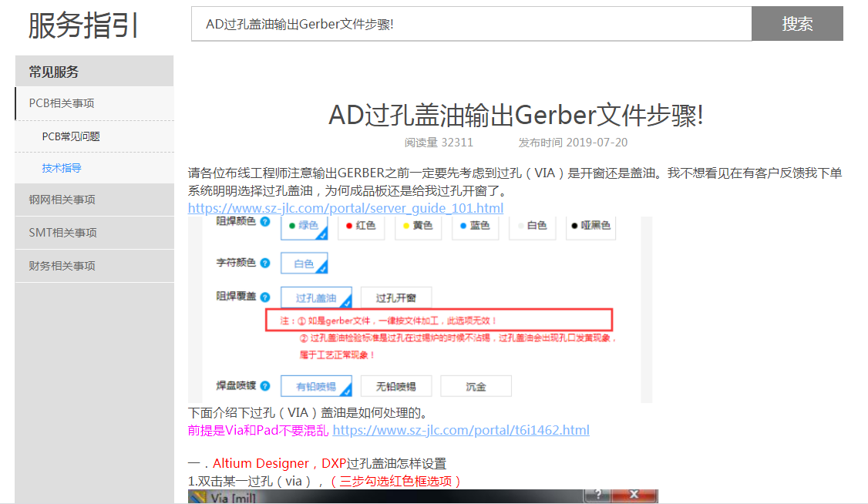The height and width of the screenshot is (504, 868).
Task: Go to 技术指导 submenu item
Action: pyautogui.click(x=62, y=168)
